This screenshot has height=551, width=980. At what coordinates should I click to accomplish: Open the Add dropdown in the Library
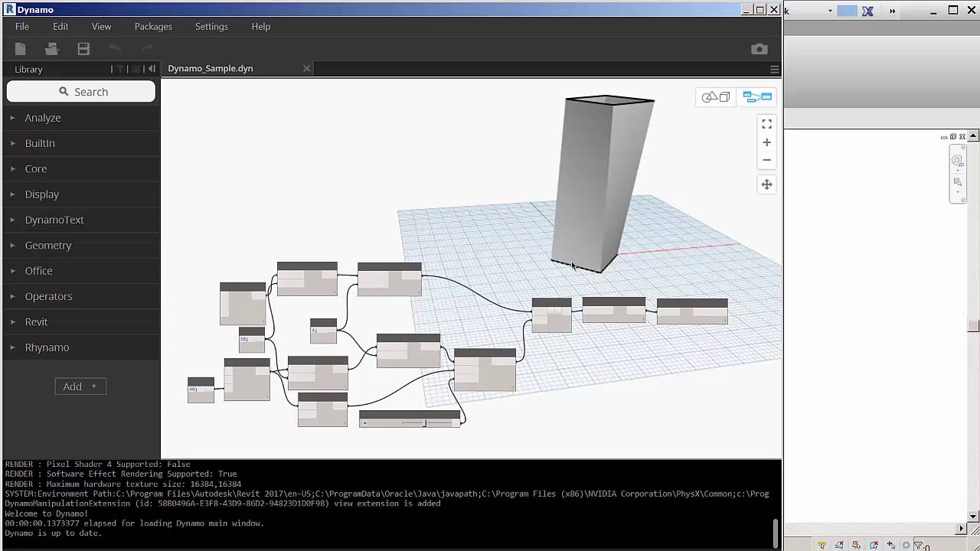(80, 386)
